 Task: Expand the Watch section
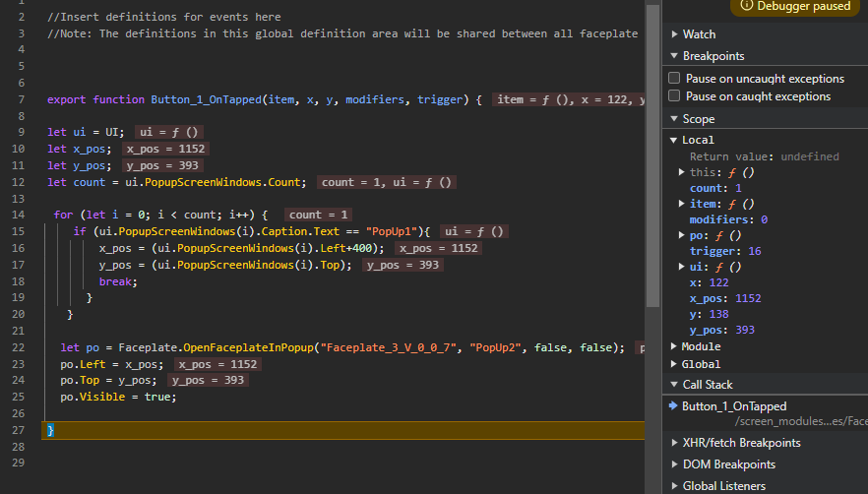(674, 34)
